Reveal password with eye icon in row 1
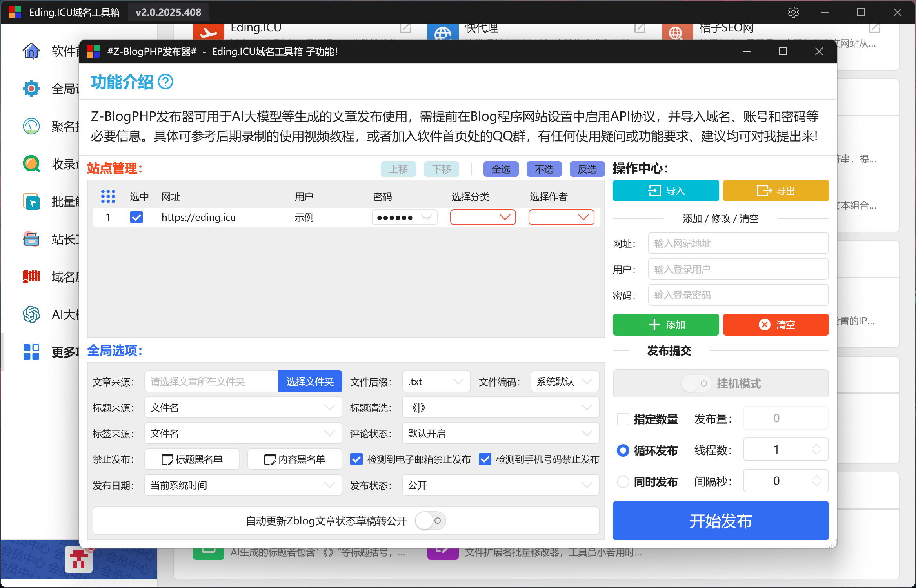The image size is (916, 588). 427,217
